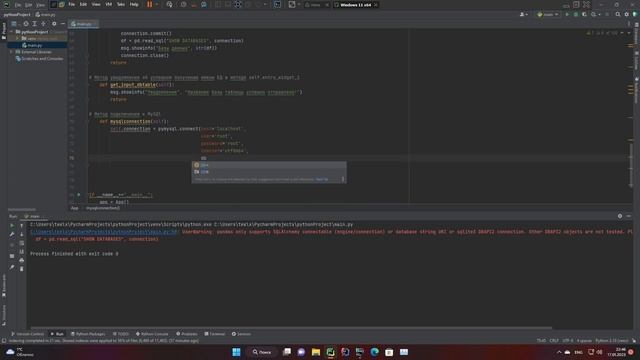Click PyCharm icon in taskbar
This screenshot has height=360, width=640.
pos(330,352)
